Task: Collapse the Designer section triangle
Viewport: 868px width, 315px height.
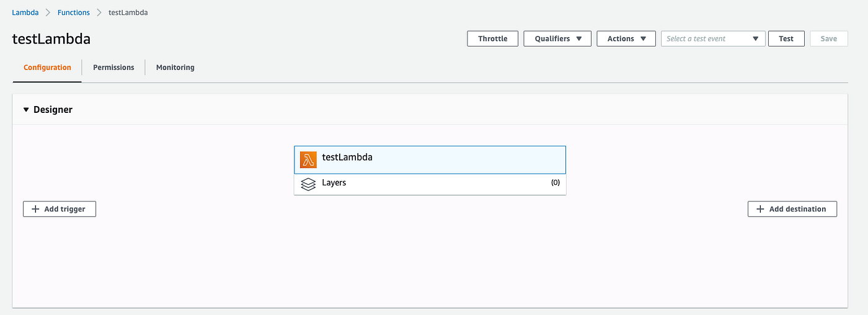Action: [x=26, y=110]
